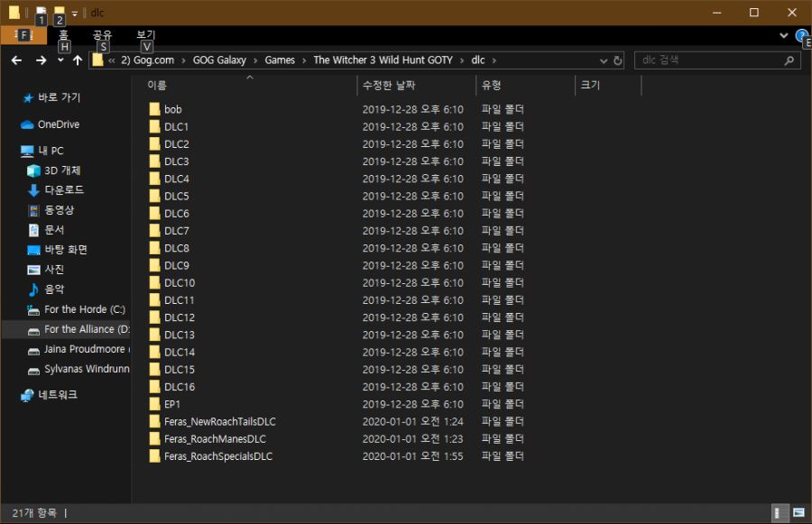Select For the Horde (C:) drive

pos(84,309)
